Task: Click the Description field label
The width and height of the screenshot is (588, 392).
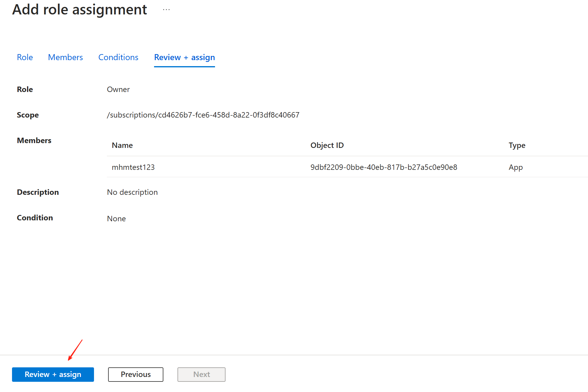Action: coord(38,192)
